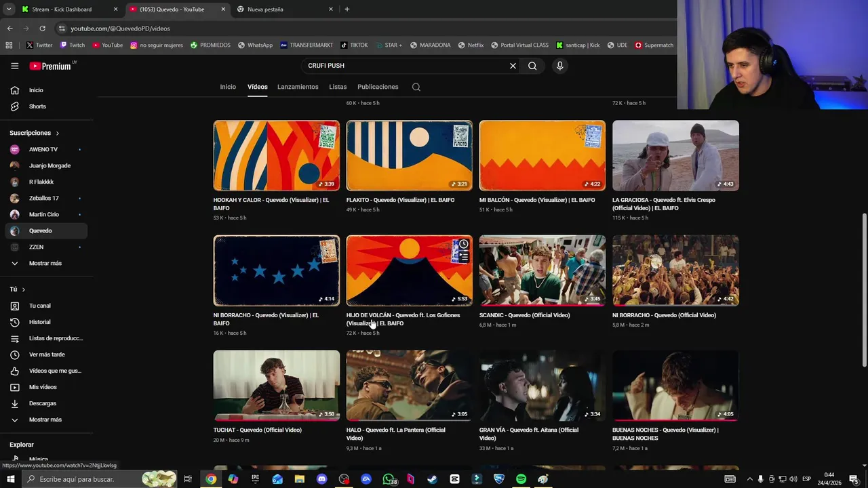868x488 pixels.
Task: Play FLAKITO visualizer thumbnail
Action: tap(410, 156)
